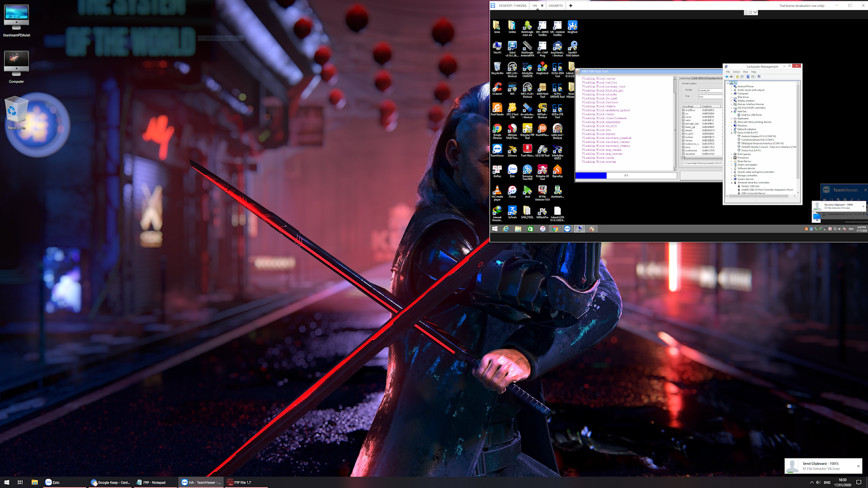Screen dimensions: 868x488
Task: Uncheck vrelist block checkbox
Action: pos(684,120)
